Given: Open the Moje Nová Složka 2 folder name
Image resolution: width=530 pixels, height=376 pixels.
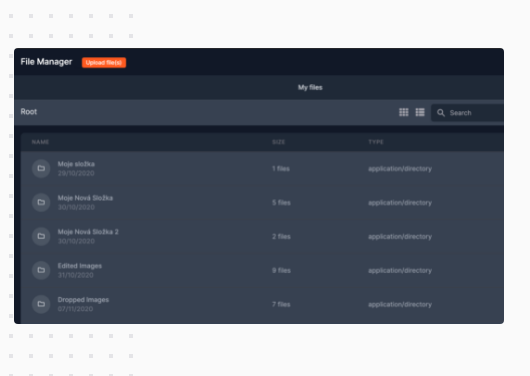Looking at the screenshot, I should point(88,232).
